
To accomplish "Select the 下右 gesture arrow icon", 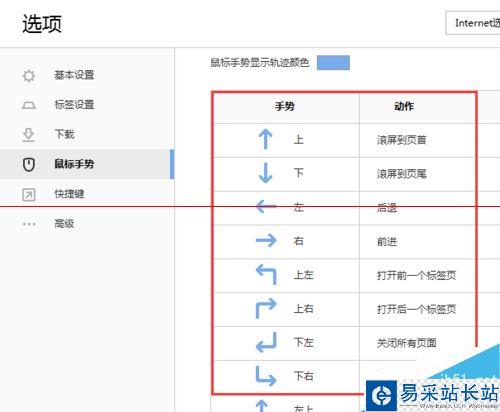I will coord(266,376).
